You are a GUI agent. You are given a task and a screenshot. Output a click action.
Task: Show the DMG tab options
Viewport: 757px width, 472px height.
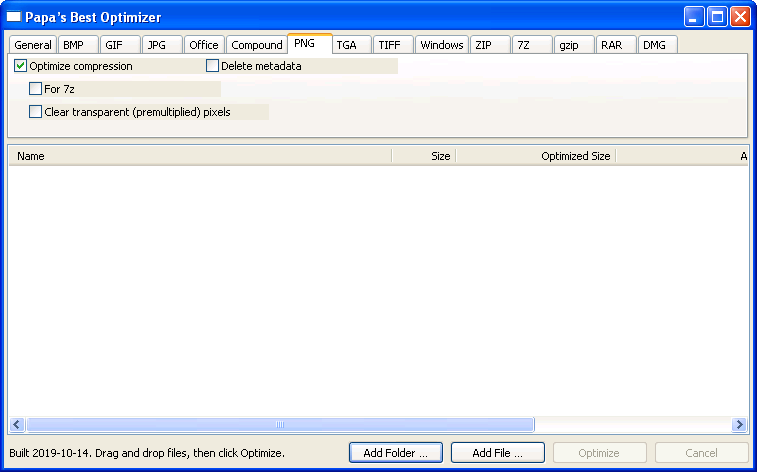(654, 45)
